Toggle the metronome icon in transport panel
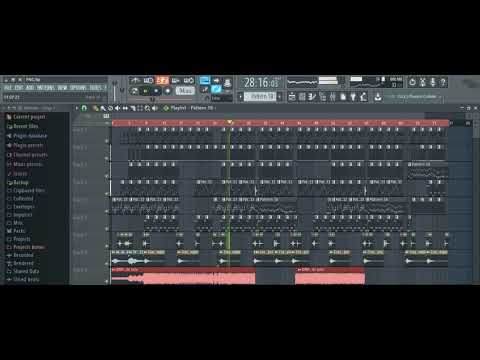Screen dimensions: 480x360 [135, 80]
